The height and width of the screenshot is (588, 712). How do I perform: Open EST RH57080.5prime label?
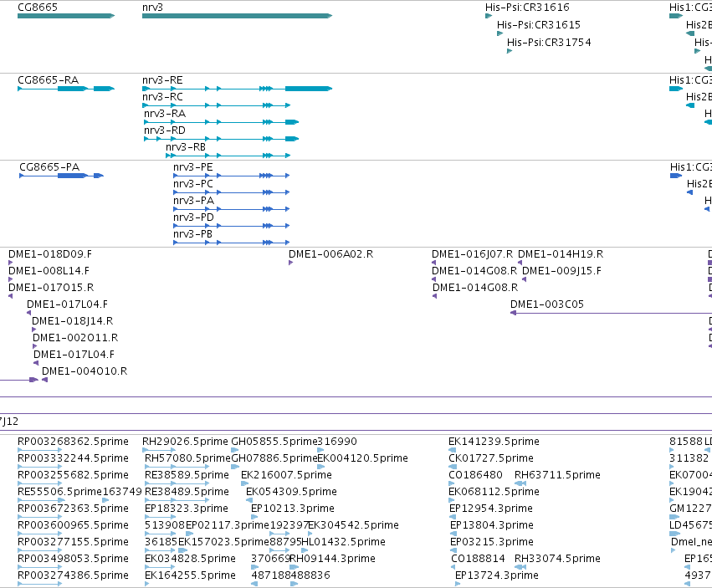188,458
